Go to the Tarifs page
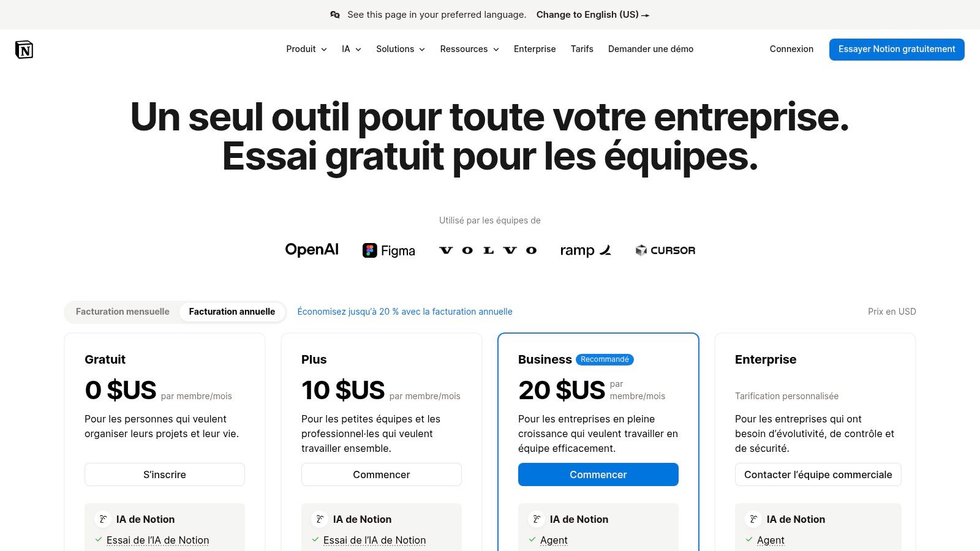Viewport: 980px width, 551px height. click(582, 49)
